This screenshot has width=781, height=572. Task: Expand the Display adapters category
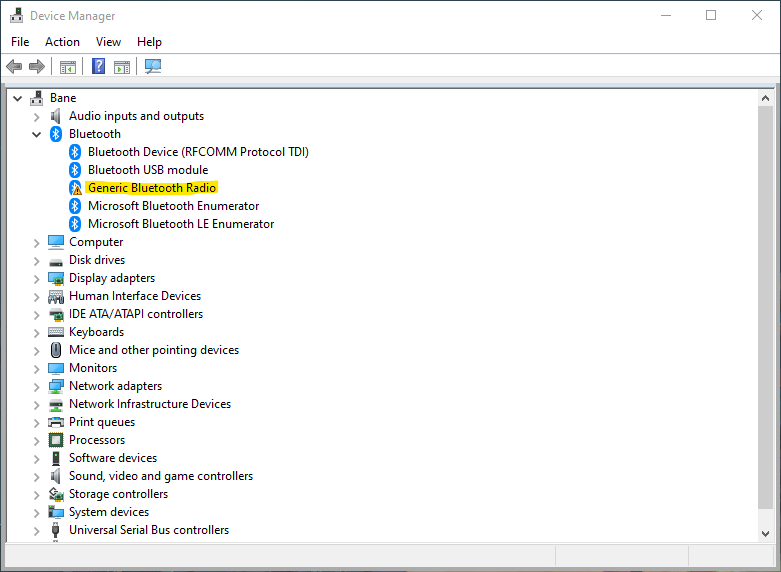(x=36, y=279)
